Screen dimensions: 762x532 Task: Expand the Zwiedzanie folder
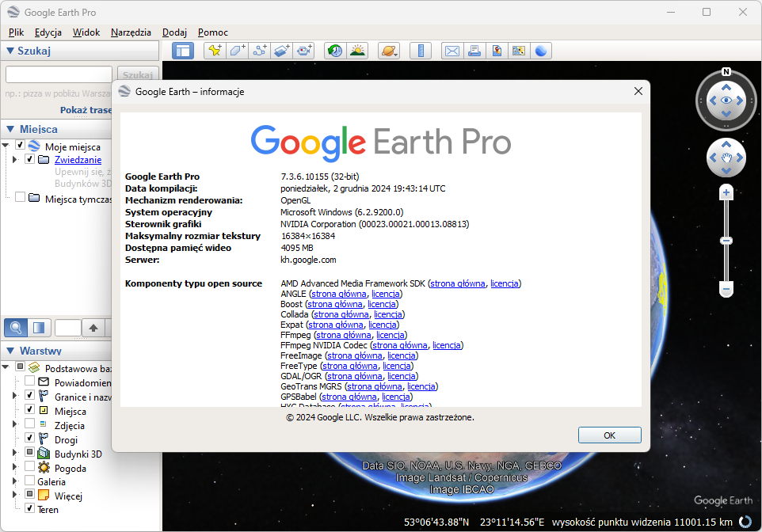pyautogui.click(x=14, y=159)
